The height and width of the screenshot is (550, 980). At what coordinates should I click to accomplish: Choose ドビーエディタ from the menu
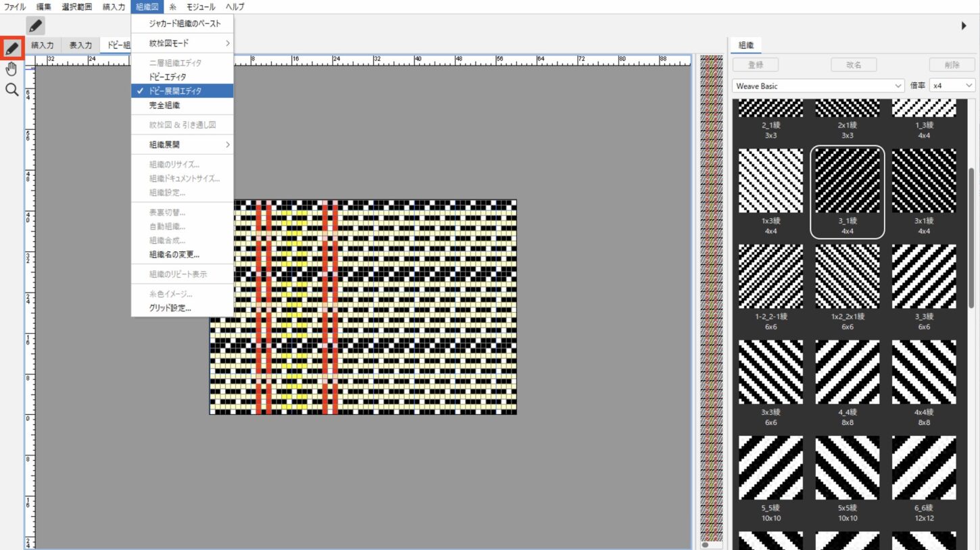click(x=182, y=77)
